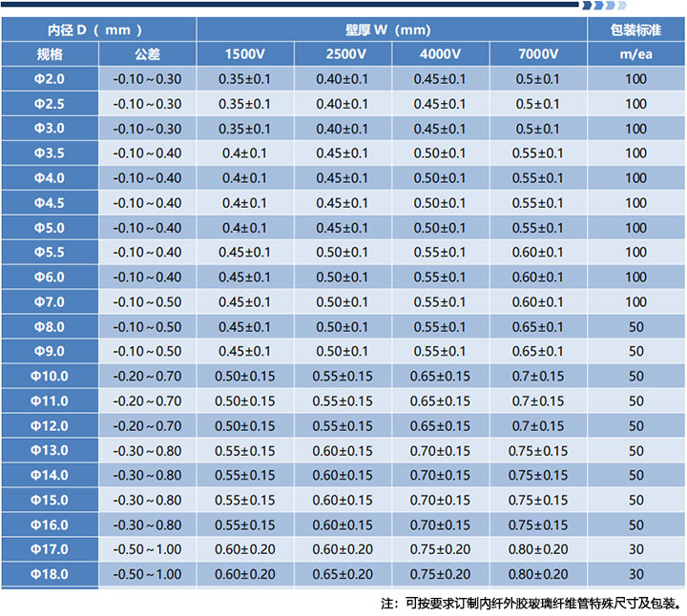Select the Φ18.0 specification cell
Screen dimensions: 687x616
tap(49, 574)
